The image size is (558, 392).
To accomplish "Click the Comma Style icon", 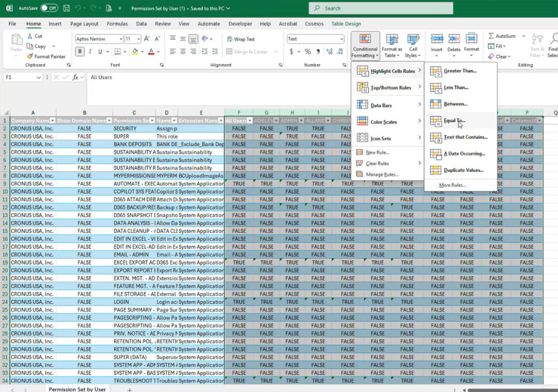I will tap(318, 52).
